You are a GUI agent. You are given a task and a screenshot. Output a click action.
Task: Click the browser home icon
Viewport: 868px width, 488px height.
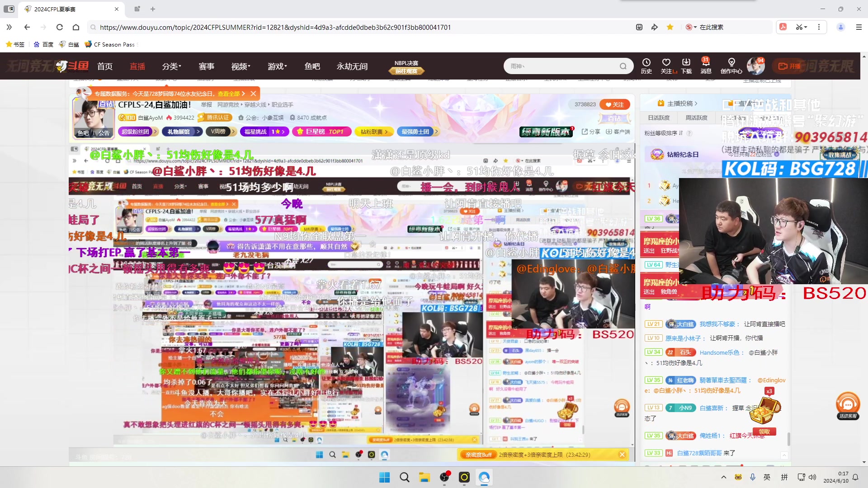click(x=76, y=27)
